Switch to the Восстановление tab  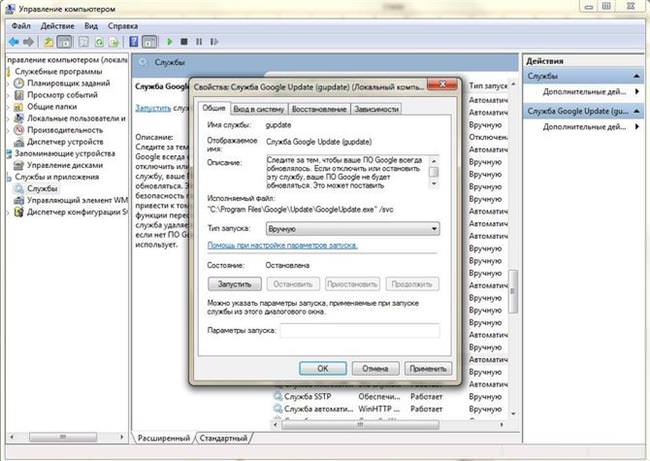319,109
